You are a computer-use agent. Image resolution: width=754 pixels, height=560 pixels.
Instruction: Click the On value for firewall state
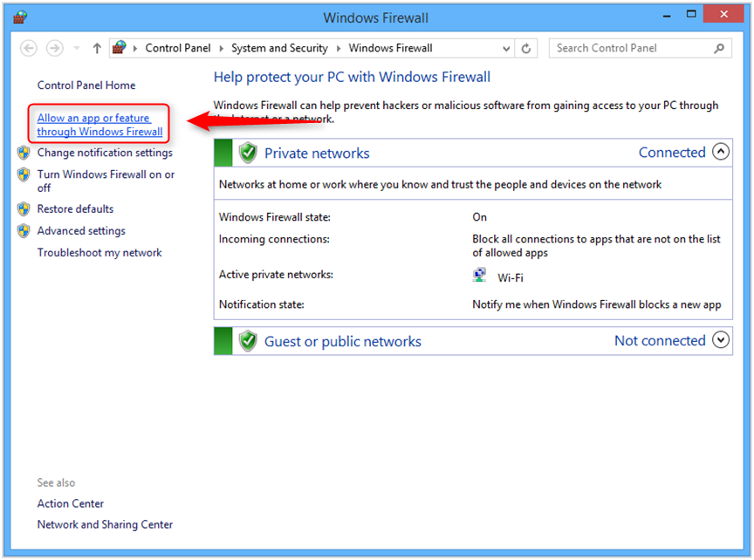(479, 217)
